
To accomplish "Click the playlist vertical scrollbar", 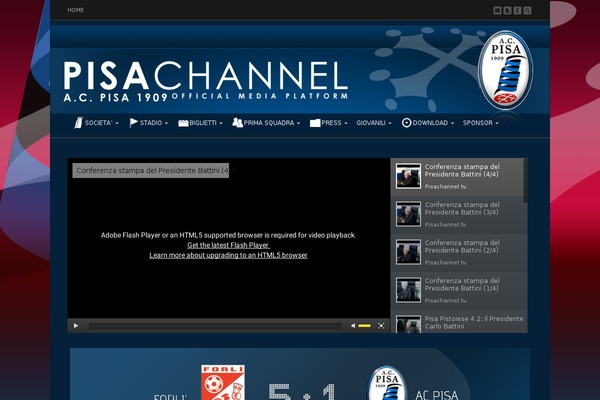I will coord(525,181).
